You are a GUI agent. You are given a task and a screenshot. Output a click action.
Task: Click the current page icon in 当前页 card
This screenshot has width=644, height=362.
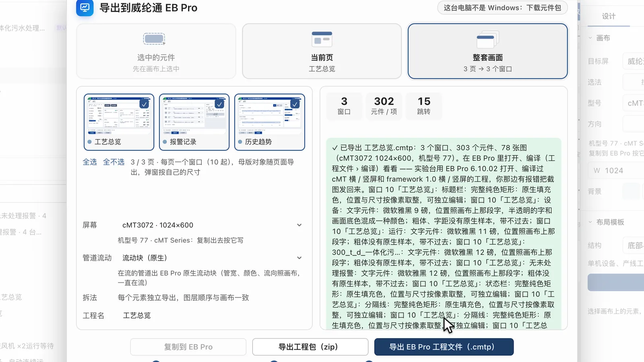tap(322, 39)
